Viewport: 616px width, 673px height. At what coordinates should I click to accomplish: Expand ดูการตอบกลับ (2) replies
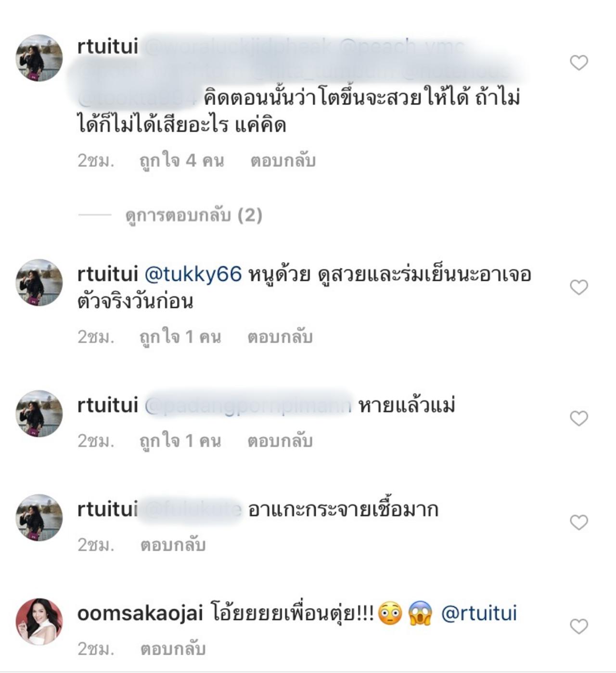[193, 216]
